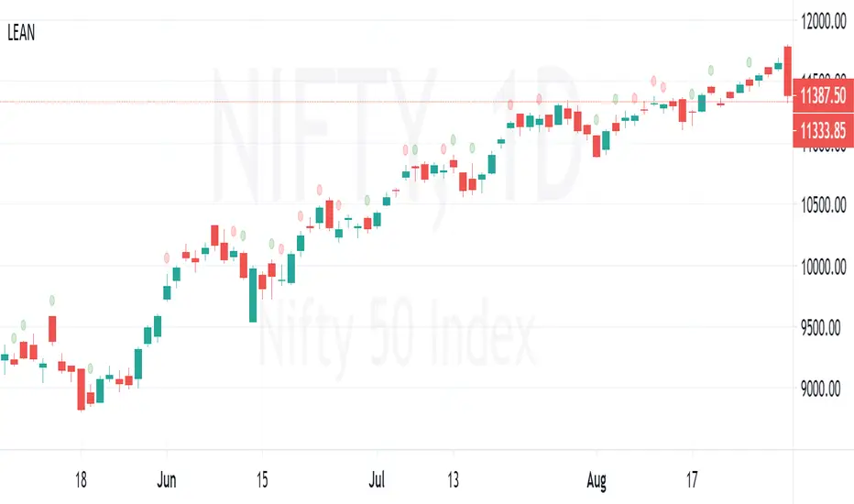Click the 15 date label on time axis
The height and width of the screenshot is (504, 854).
(261, 477)
